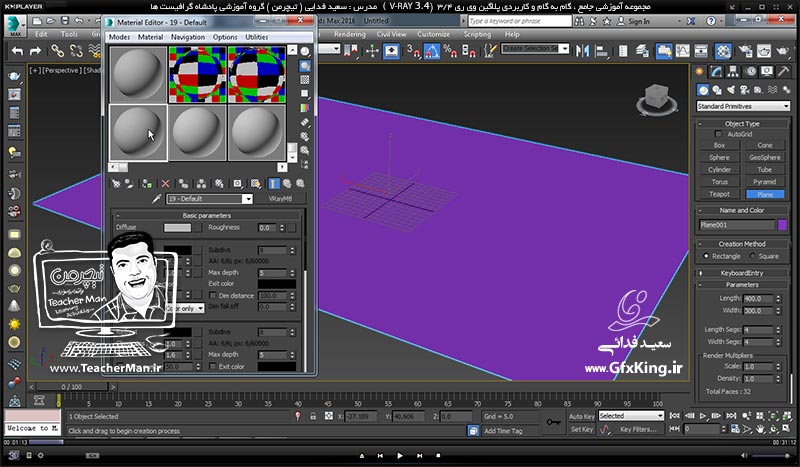800x467 pixels.
Task: Click the Length value field showing 400.0
Action: [758, 299]
